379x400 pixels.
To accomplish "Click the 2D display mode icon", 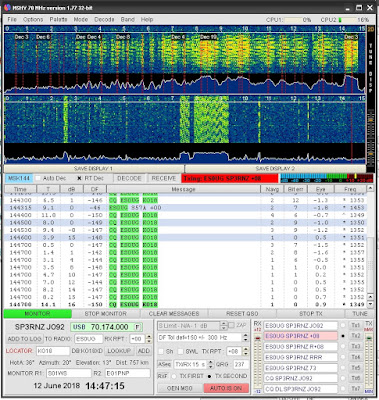I will tap(370, 29).
